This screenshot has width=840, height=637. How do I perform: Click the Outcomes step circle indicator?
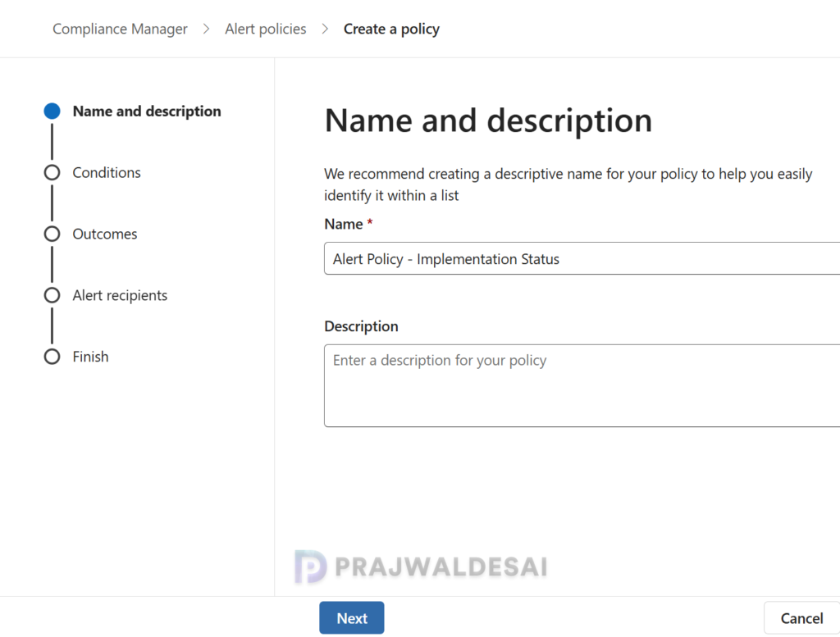[52, 234]
